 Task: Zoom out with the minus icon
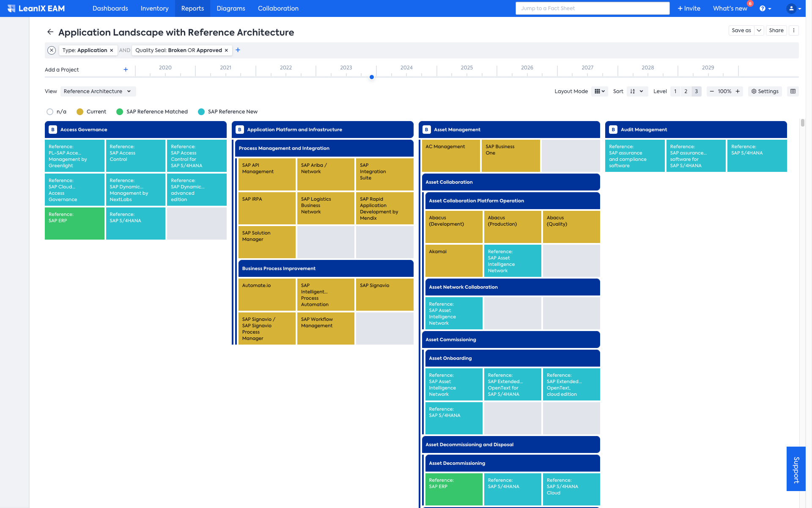coord(712,91)
